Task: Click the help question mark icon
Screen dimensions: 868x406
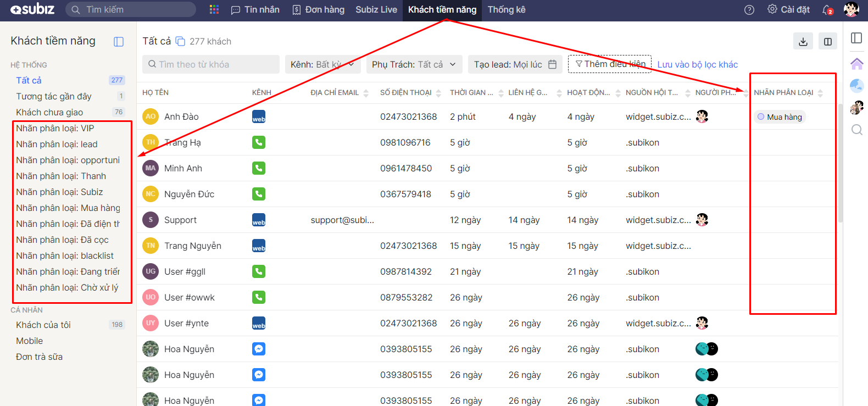Action: (749, 10)
